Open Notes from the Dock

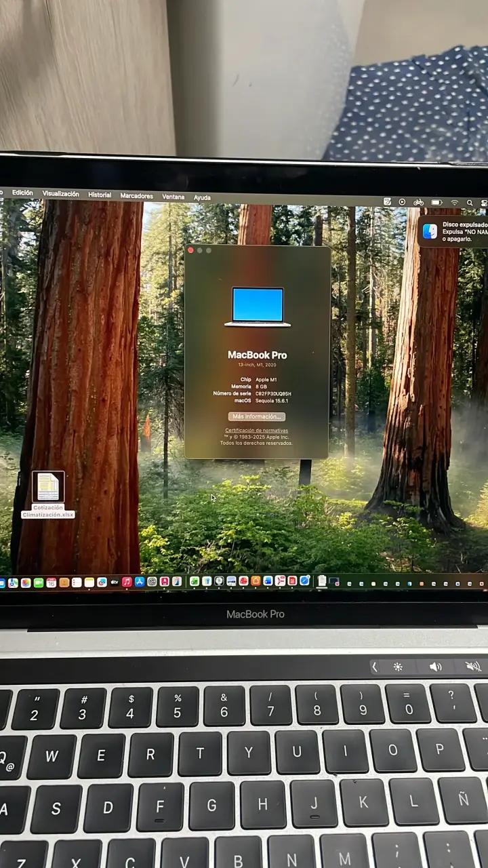coord(89,583)
